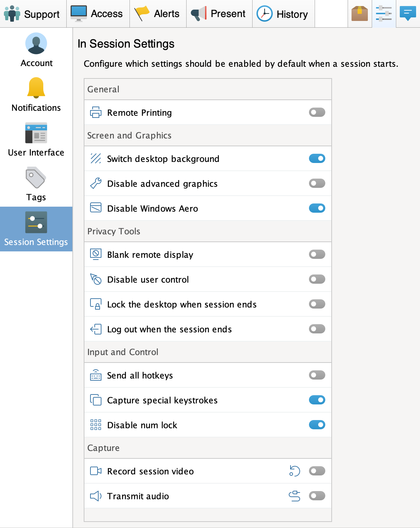Turn off Switch desktop background toggle
This screenshot has width=420, height=528.
[x=317, y=158]
